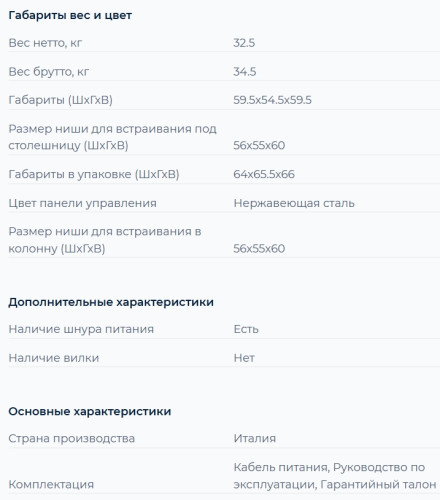Select the 'Вес брутто, кг' row label
This screenshot has width=440, height=500.
coord(49,72)
